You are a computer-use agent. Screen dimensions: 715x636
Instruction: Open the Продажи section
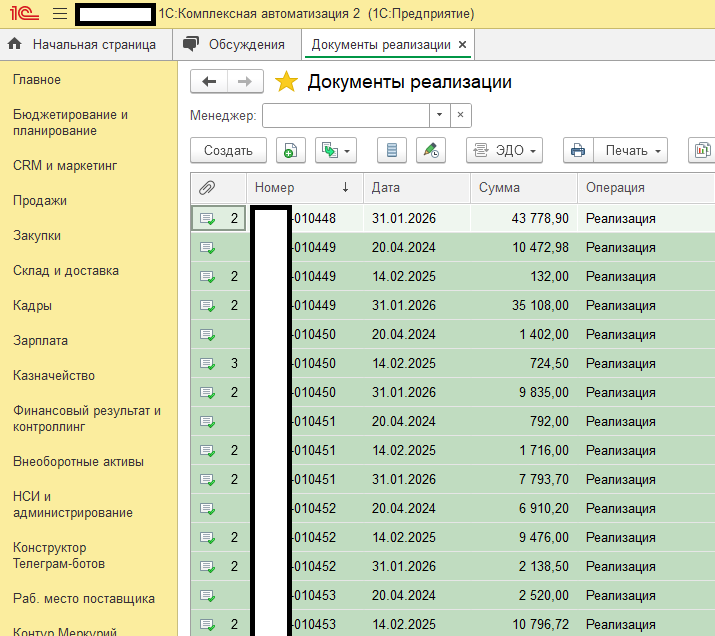tap(40, 201)
